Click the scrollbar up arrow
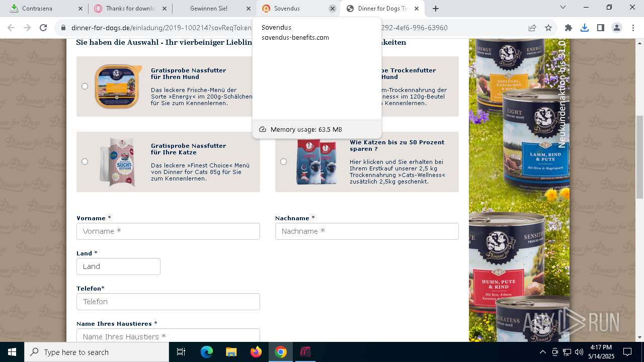 pyautogui.click(x=639, y=43)
